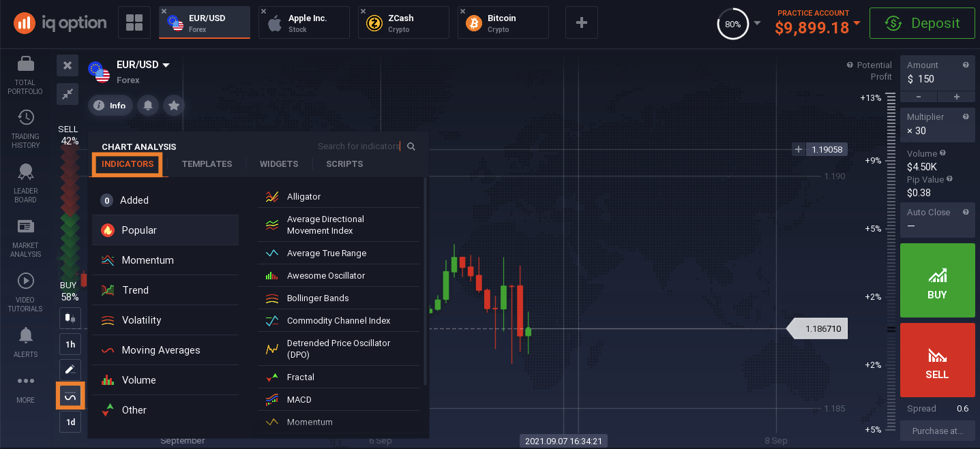Screen dimensions: 980x449
Task: Change chart type candlestick icon
Action: pyautogui.click(x=70, y=318)
